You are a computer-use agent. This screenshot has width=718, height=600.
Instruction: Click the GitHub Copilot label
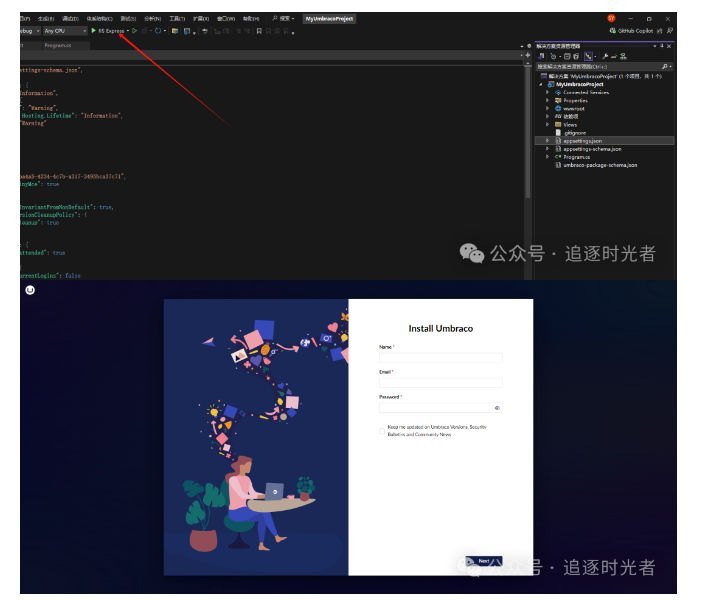(635, 31)
